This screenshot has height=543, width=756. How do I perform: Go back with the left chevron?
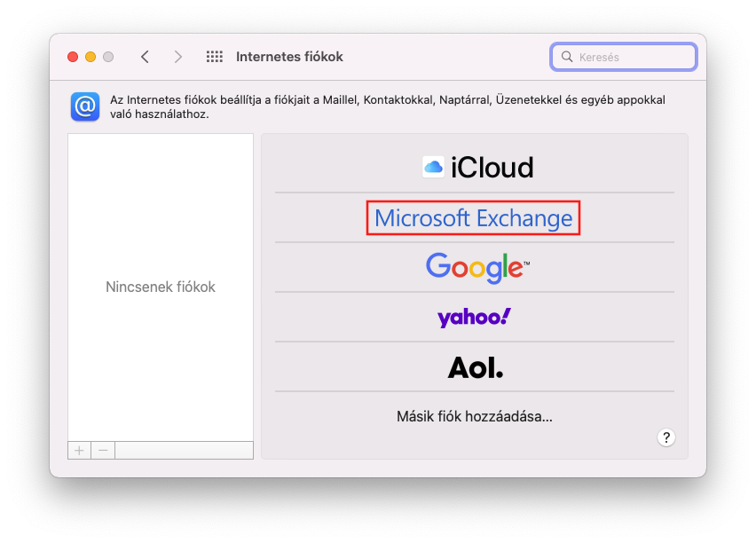(x=145, y=57)
